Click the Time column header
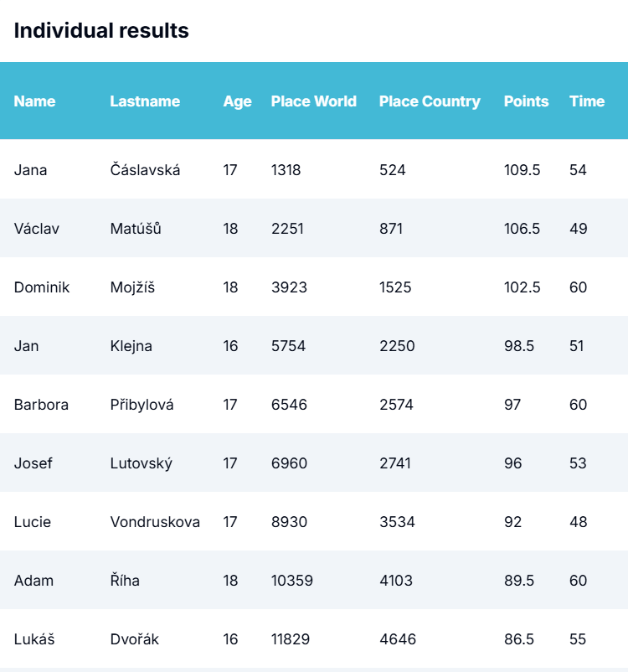The width and height of the screenshot is (628, 672). (x=586, y=101)
